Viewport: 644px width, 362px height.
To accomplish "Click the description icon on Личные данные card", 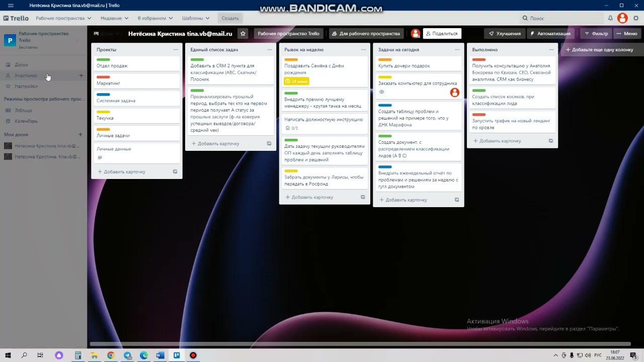I will click(100, 157).
